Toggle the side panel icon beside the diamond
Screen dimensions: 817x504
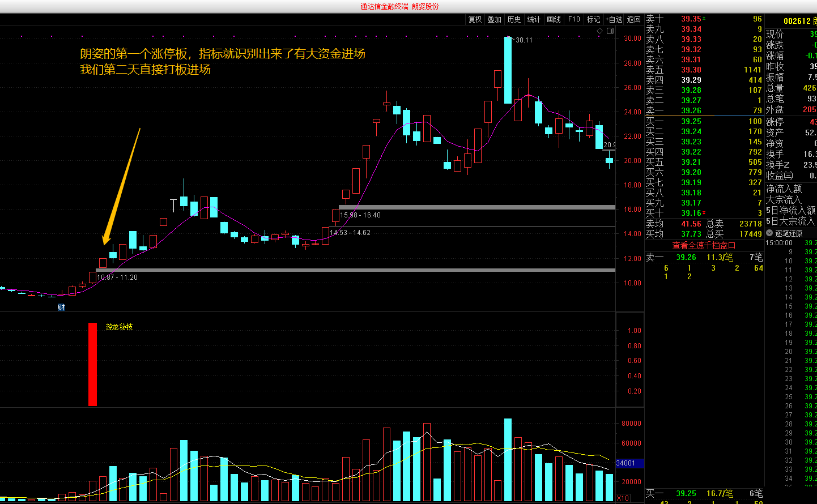(610, 31)
